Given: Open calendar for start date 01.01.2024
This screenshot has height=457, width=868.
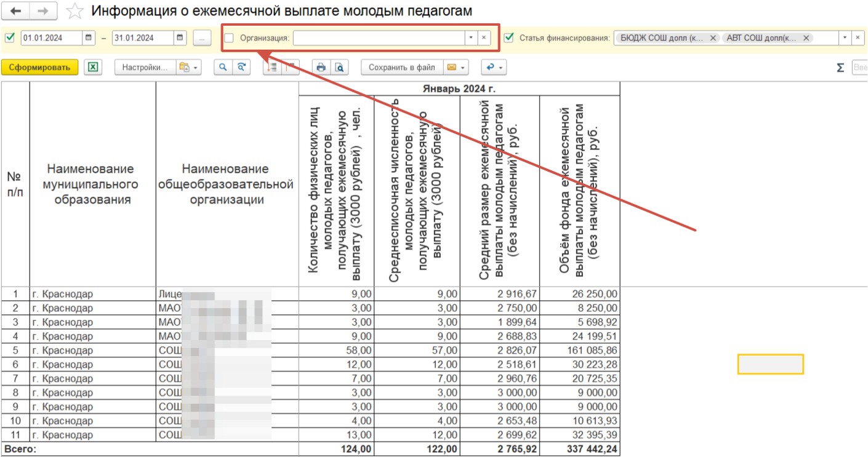Looking at the screenshot, I should pos(89,38).
